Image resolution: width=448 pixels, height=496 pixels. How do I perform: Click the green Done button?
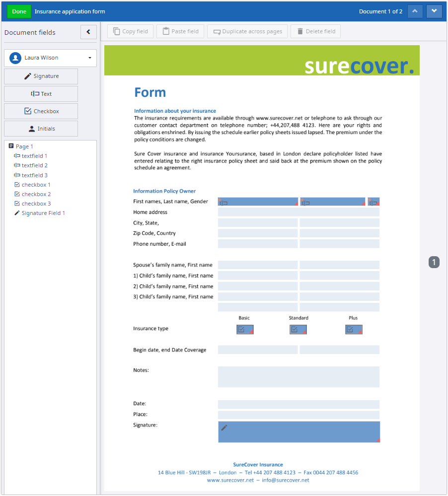[x=18, y=11]
